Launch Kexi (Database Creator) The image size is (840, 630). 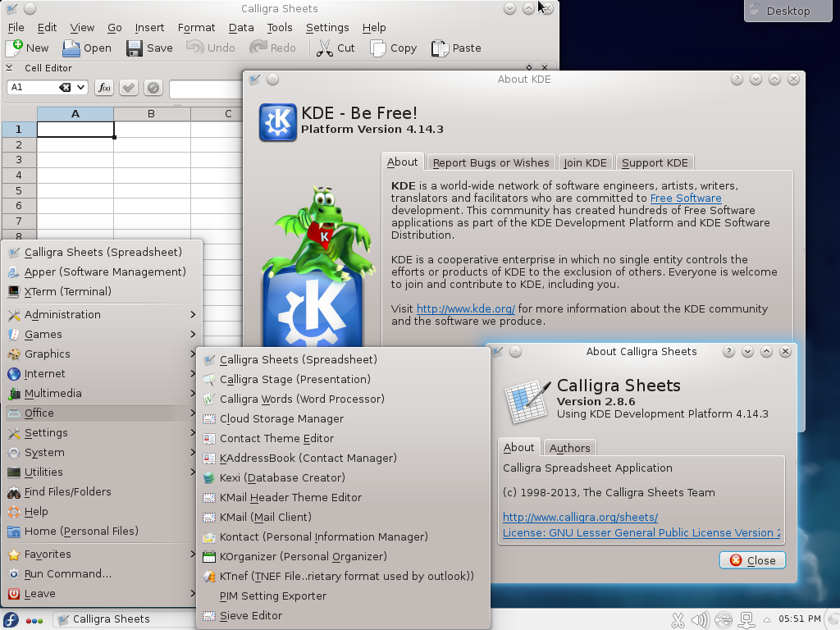point(344,478)
